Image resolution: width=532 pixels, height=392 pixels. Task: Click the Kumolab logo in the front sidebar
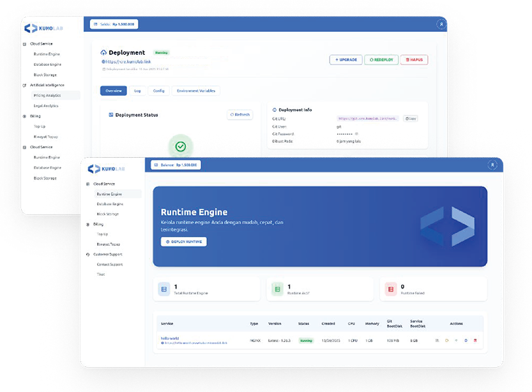point(107,169)
